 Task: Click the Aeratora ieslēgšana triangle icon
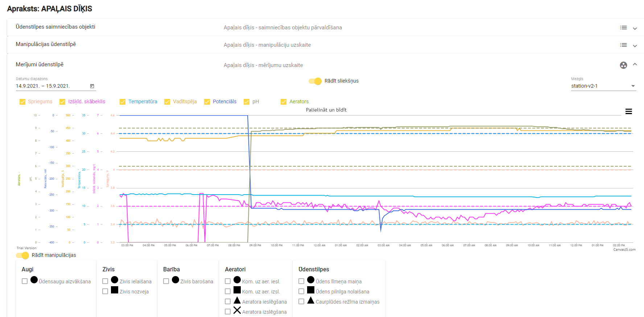click(237, 300)
